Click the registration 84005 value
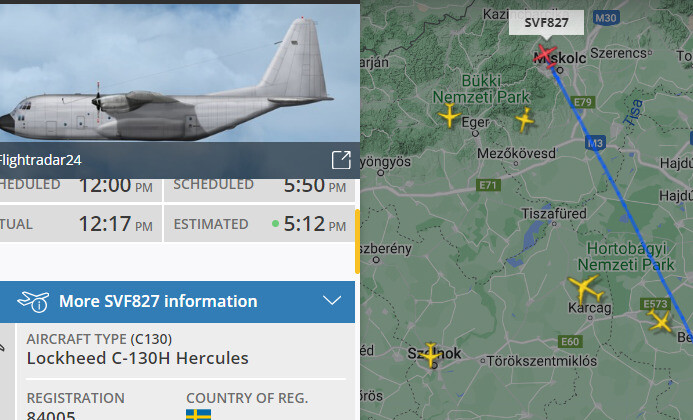Screen dimensions: 693x420 click(x=51, y=415)
